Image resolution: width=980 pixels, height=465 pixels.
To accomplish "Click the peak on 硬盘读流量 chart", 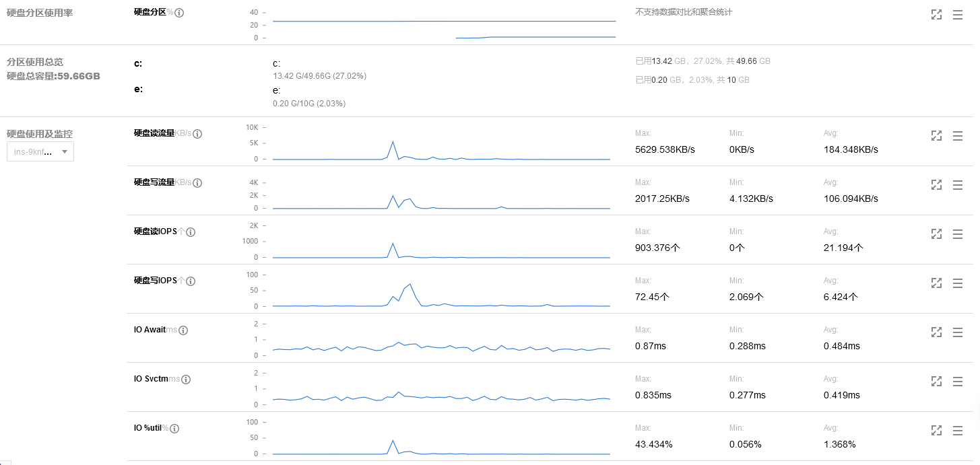I will [393, 142].
